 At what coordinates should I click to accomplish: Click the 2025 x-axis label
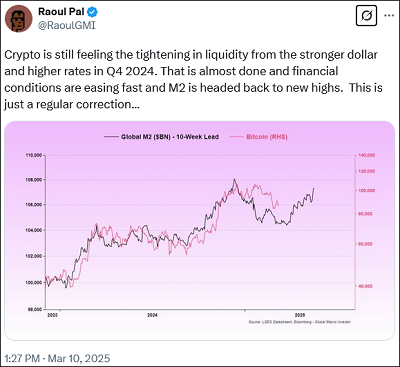tap(300, 315)
